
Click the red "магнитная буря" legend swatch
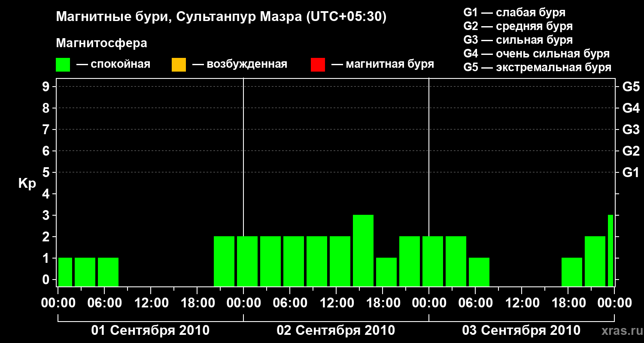(318, 65)
